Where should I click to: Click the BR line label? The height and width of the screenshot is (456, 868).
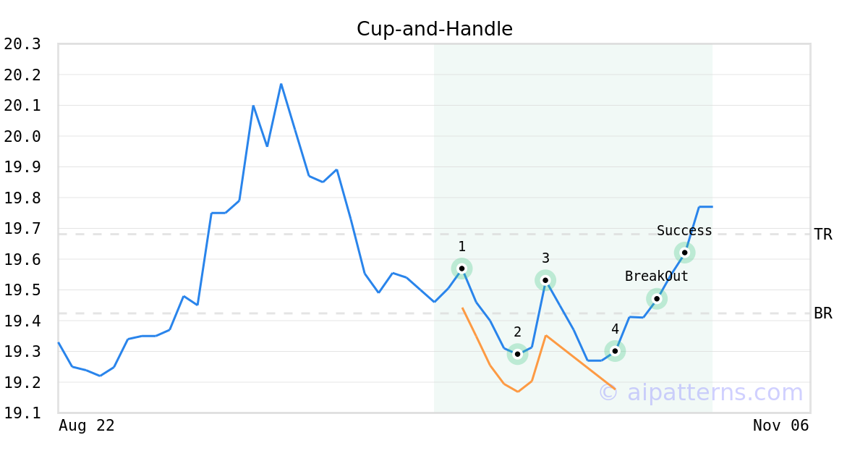[x=822, y=313]
